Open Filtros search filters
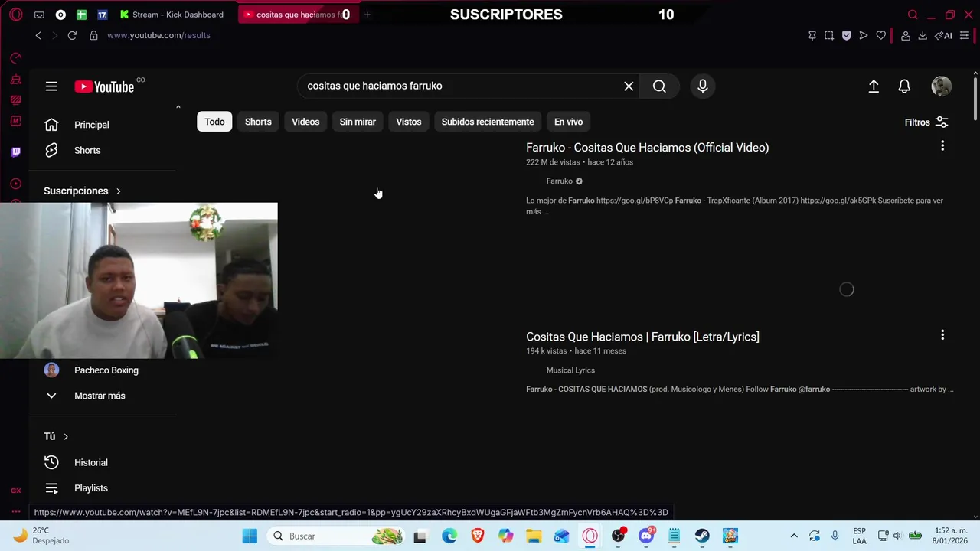This screenshot has width=980, height=551. [926, 122]
